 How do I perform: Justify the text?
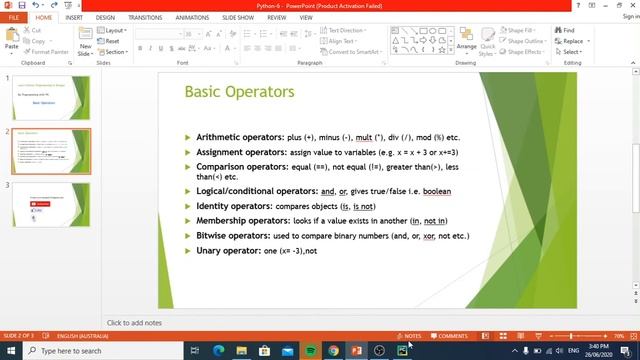coord(278,49)
